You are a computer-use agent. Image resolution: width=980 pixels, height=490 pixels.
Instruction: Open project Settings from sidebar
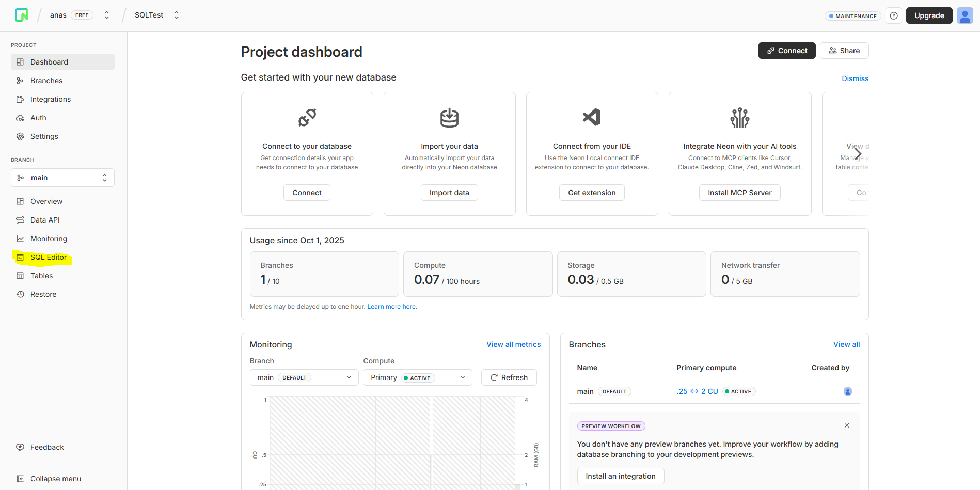pos(62,136)
